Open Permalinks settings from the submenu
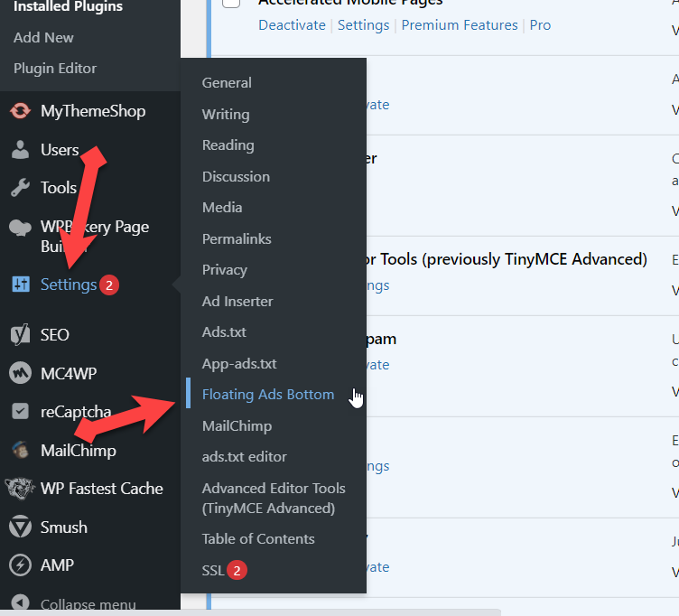 (x=237, y=238)
